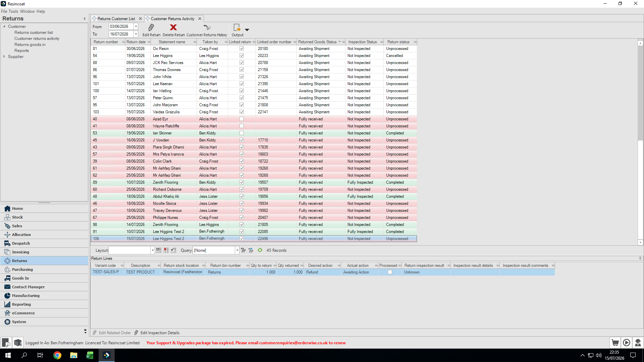The height and width of the screenshot is (362, 644).
Task: Click the scrollbar down arrow of returns grid
Action: (640, 242)
